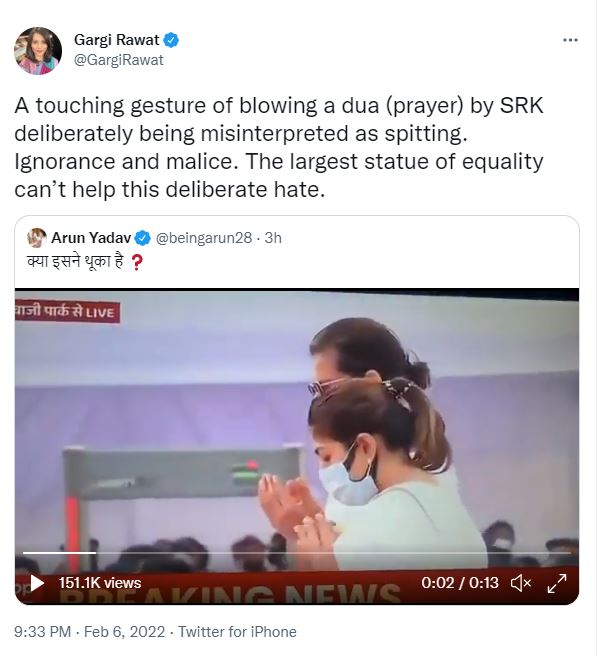
Task: Go to the @beingarun28 handle
Action: (x=203, y=238)
